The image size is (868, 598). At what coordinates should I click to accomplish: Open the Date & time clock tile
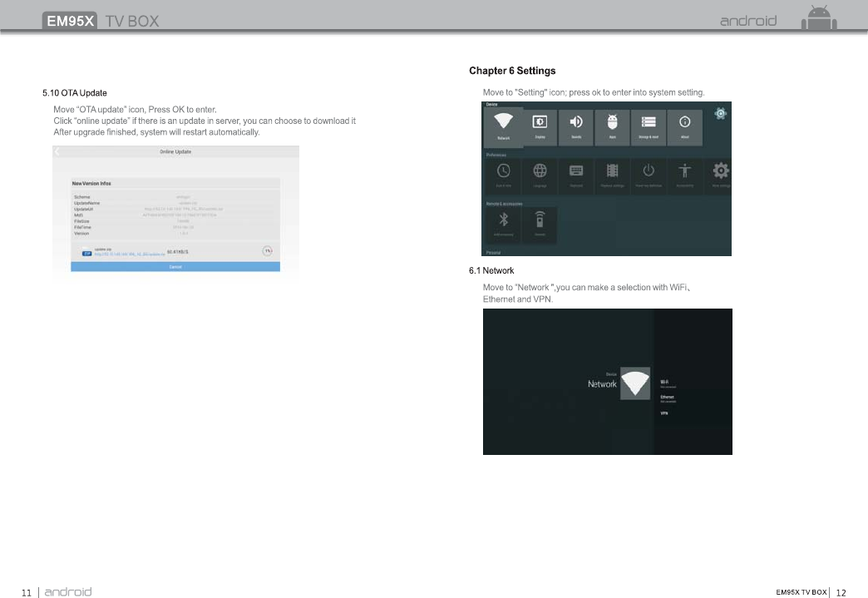503,176
